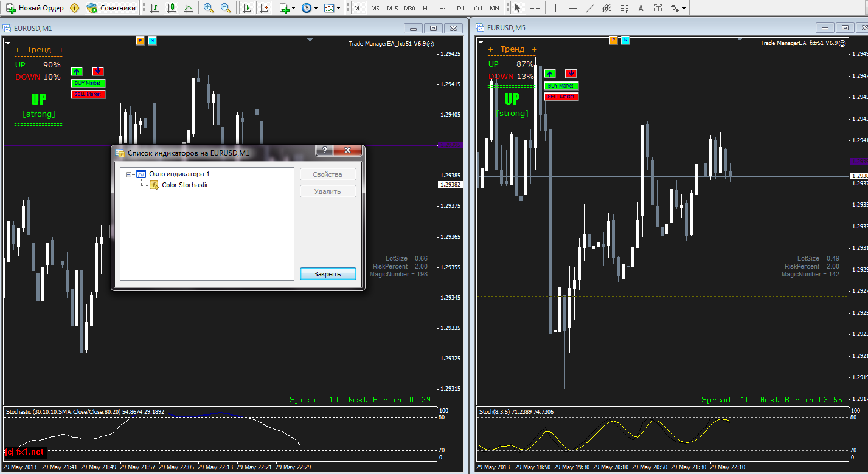868x474 pixels.
Task: Select Окно индикатора 1 in indicator list
Action: point(179,174)
